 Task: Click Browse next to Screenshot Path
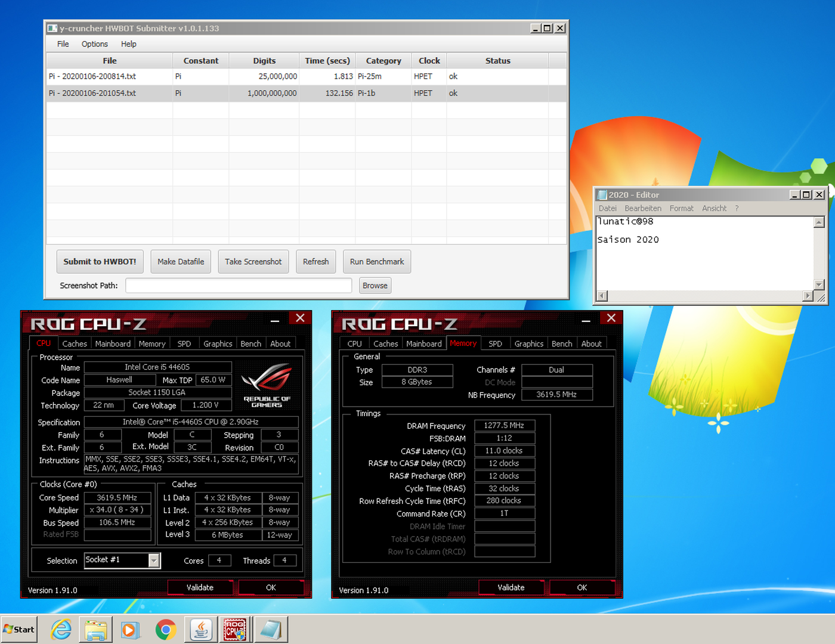click(375, 286)
